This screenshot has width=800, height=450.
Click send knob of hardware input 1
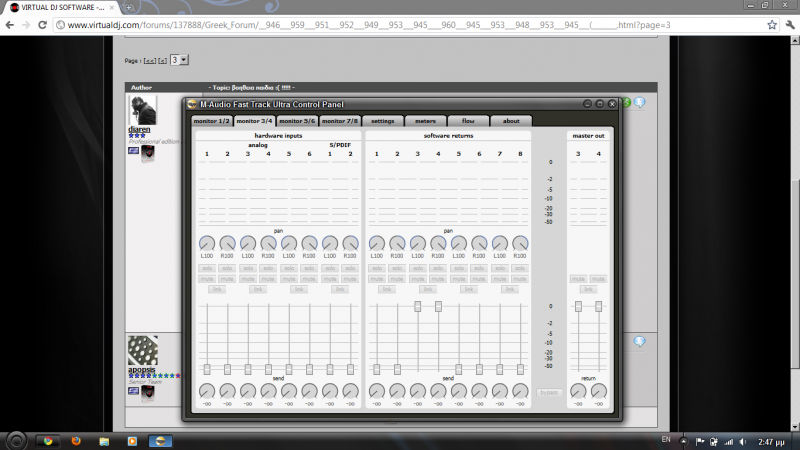tap(207, 391)
